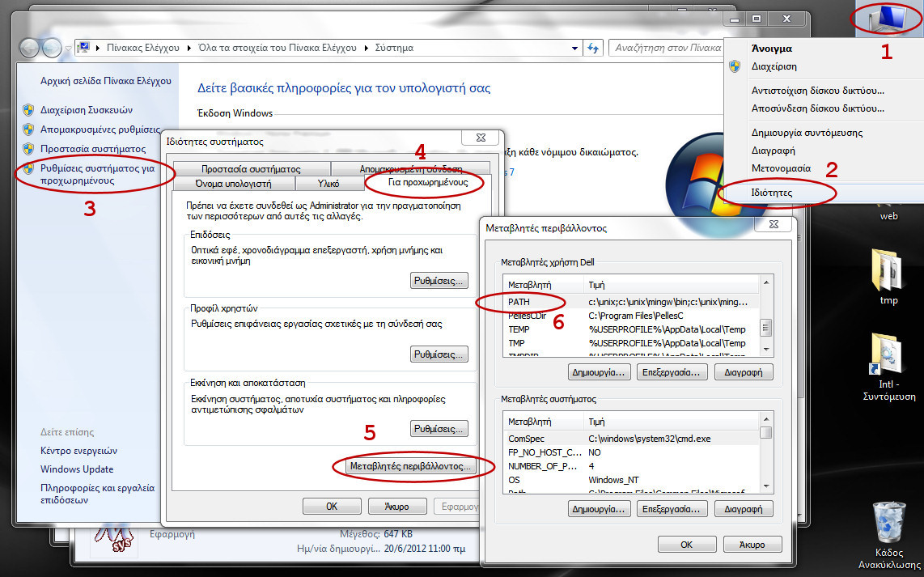The height and width of the screenshot is (577, 924).
Task: Click Ρυθμίσεις button under Επιδόσεις
Action: [x=439, y=281]
